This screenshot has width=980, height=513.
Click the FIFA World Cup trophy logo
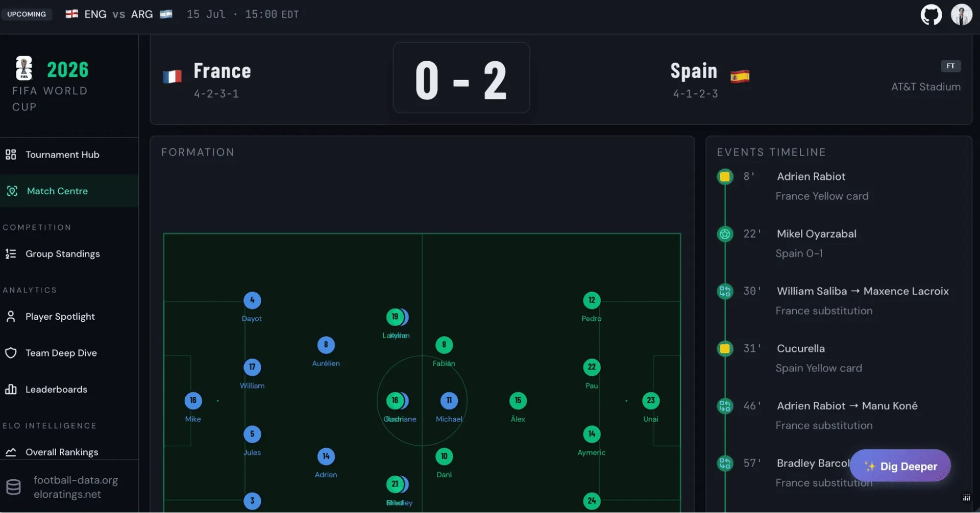[24, 68]
